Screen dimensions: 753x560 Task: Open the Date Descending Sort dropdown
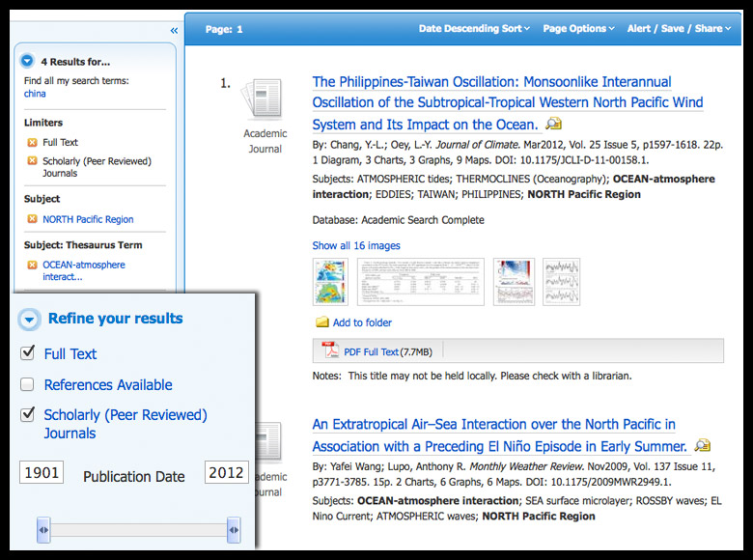click(x=474, y=29)
